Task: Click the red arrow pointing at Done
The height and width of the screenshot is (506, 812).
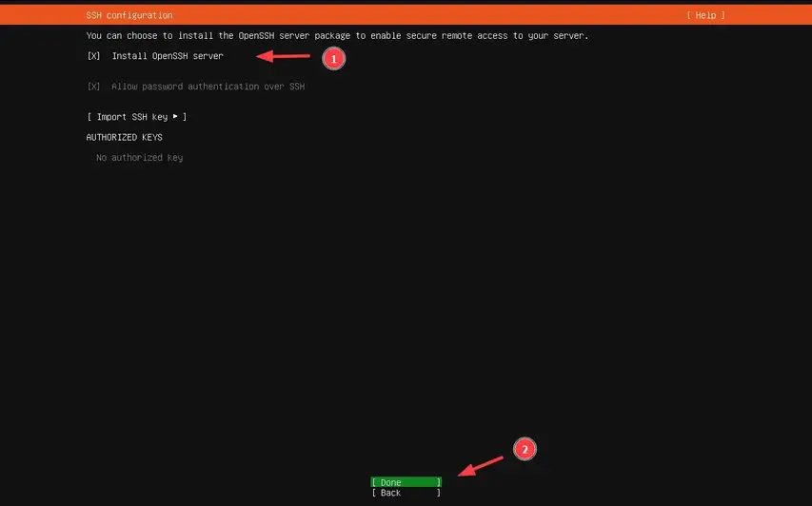Action: [x=481, y=465]
